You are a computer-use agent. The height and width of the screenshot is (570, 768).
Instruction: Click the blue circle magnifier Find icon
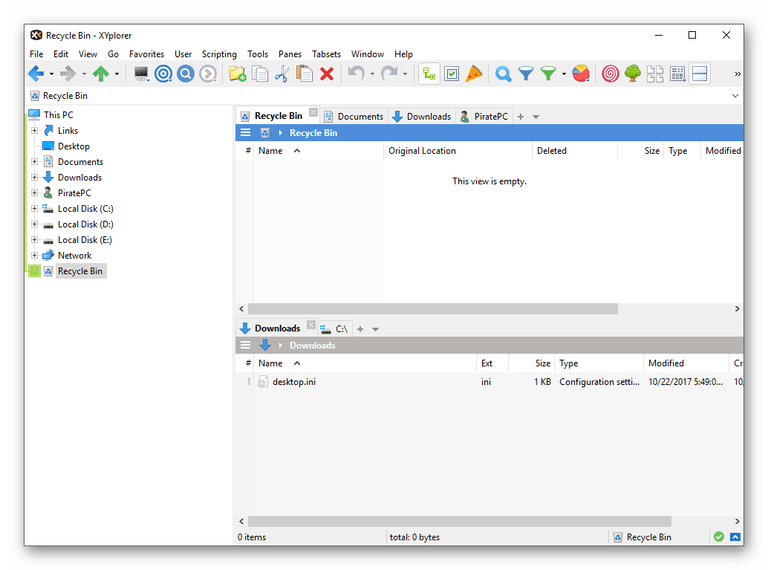pyautogui.click(x=186, y=74)
